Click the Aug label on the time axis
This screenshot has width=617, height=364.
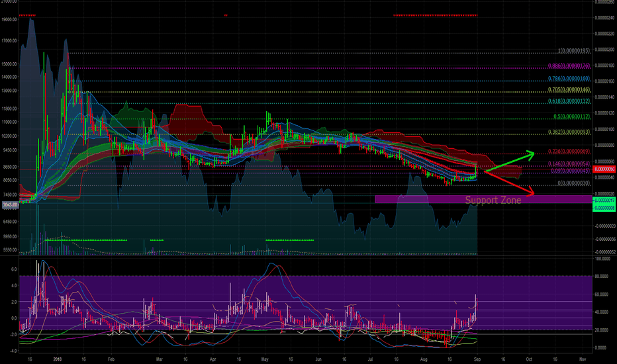coord(424,359)
